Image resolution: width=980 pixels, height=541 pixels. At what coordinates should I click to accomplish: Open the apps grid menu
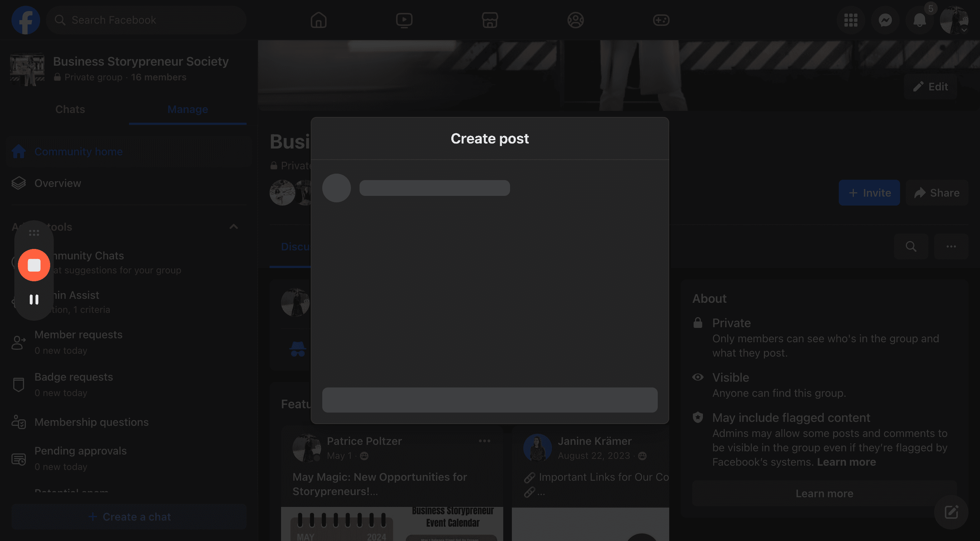tap(851, 20)
